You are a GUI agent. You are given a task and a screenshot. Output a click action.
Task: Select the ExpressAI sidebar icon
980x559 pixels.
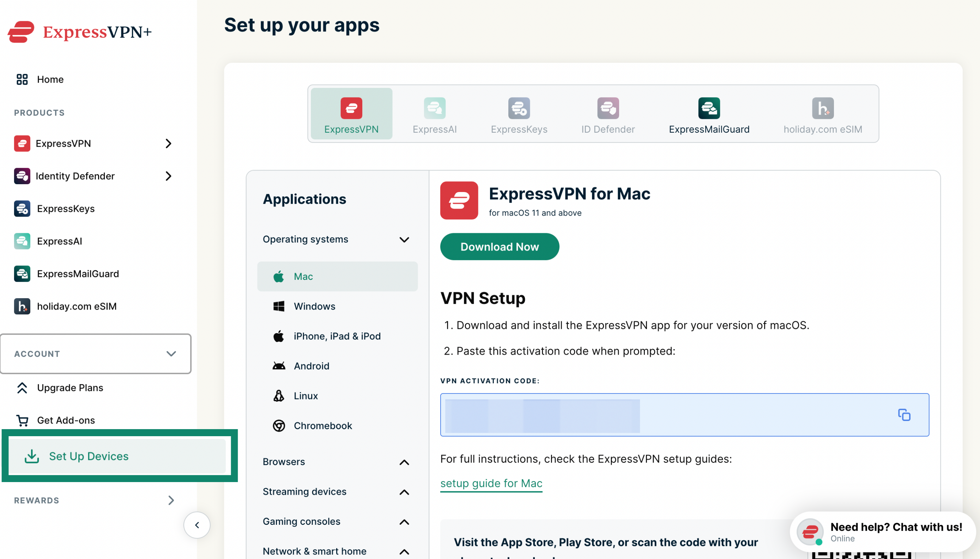[22, 241]
